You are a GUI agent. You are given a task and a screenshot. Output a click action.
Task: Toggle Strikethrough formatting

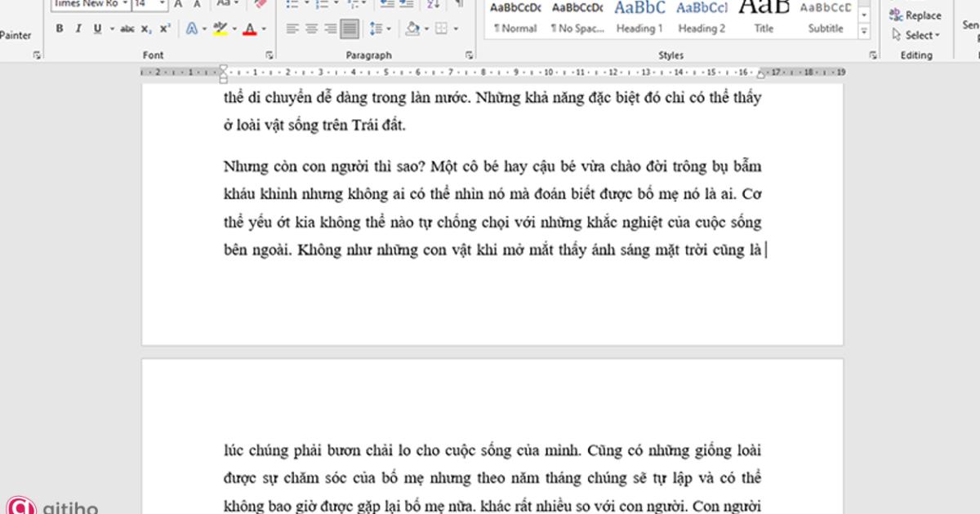pos(127,29)
